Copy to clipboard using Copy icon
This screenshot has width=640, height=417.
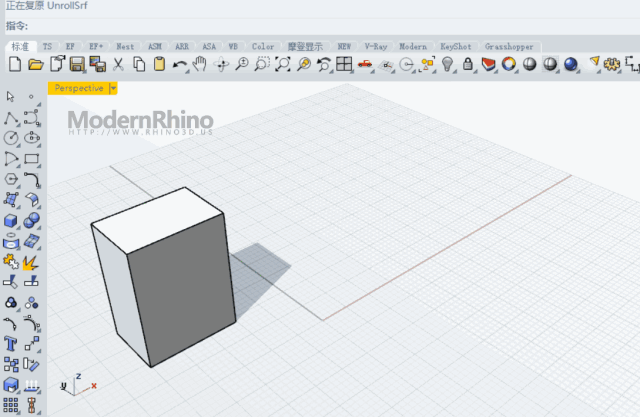click(x=139, y=64)
